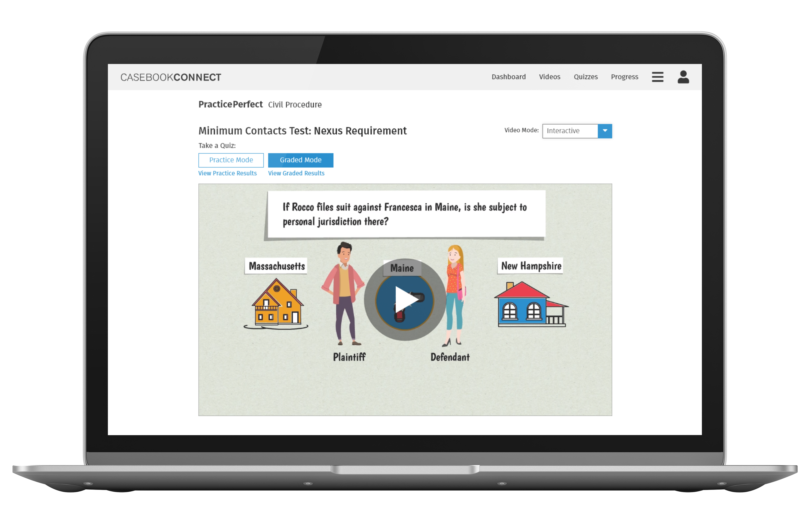Screen dimensions: 812x513
Task: Open the Progress page
Action: click(x=624, y=77)
